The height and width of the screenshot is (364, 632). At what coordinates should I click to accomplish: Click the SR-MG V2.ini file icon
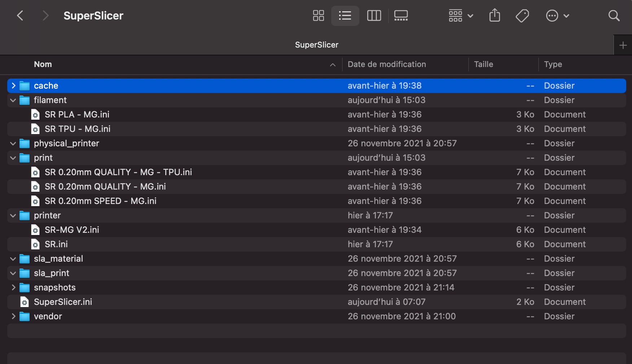point(35,230)
